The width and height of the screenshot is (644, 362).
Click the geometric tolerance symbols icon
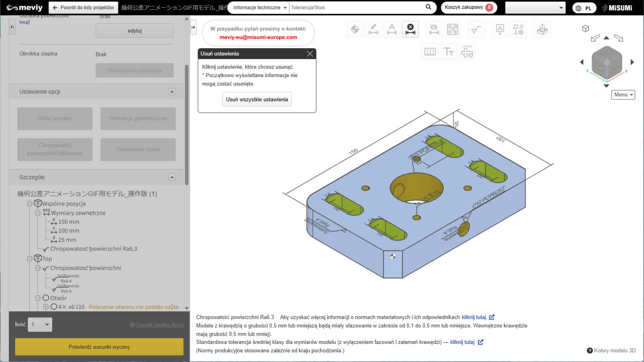tap(518, 29)
